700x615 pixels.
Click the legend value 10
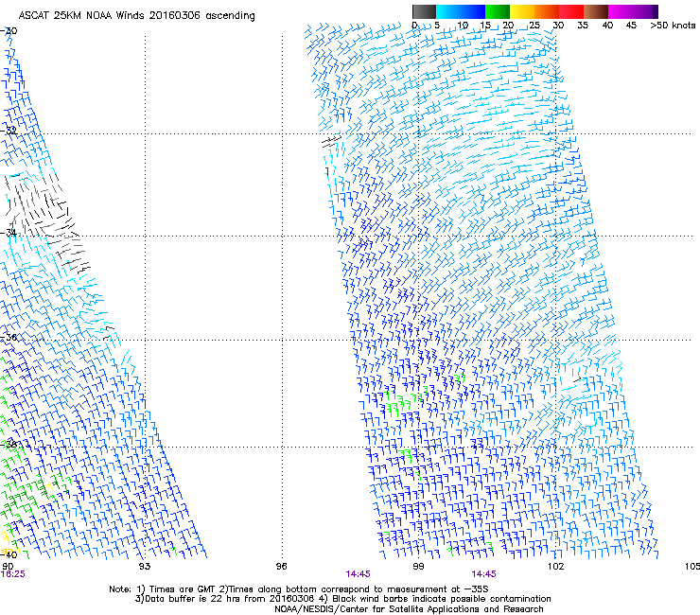click(463, 26)
